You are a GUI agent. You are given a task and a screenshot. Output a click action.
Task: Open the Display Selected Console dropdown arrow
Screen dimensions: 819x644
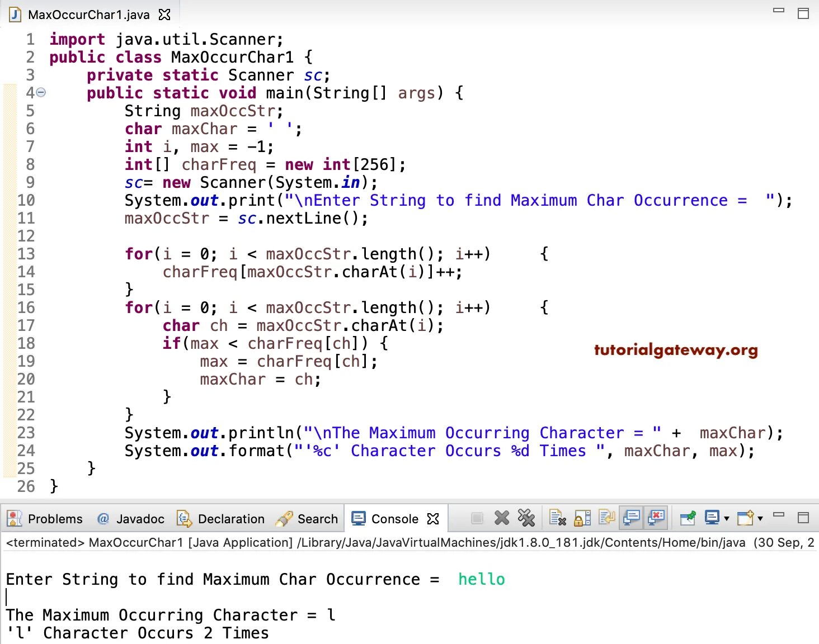[x=727, y=519]
